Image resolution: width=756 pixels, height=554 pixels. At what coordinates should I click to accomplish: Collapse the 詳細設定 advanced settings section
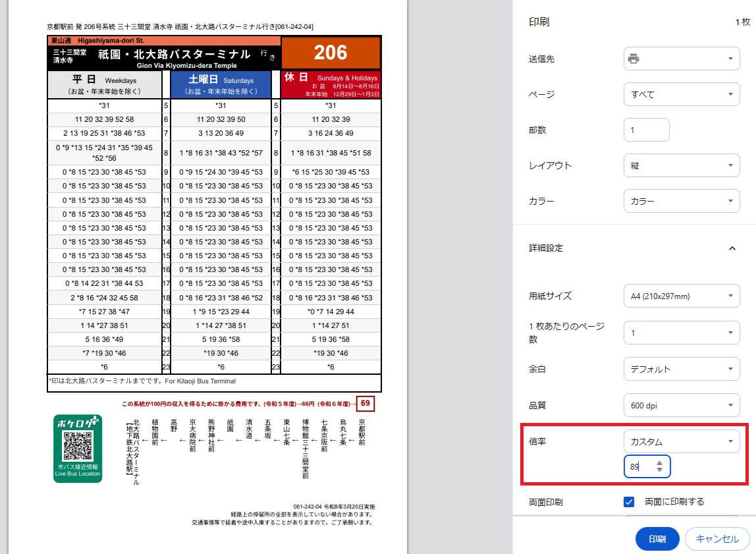[732, 248]
